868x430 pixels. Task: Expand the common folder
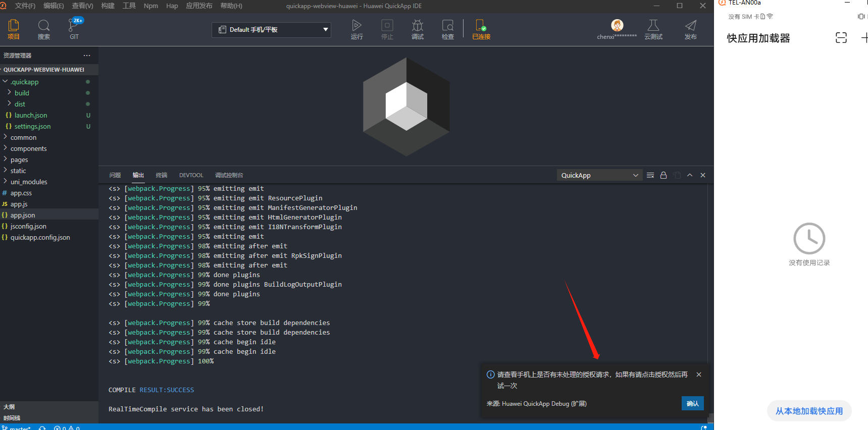pos(5,137)
